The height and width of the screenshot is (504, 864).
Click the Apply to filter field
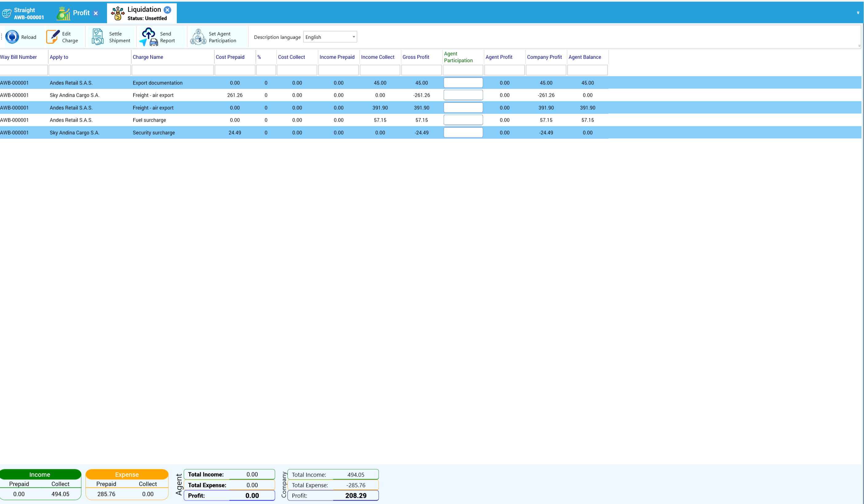90,70
